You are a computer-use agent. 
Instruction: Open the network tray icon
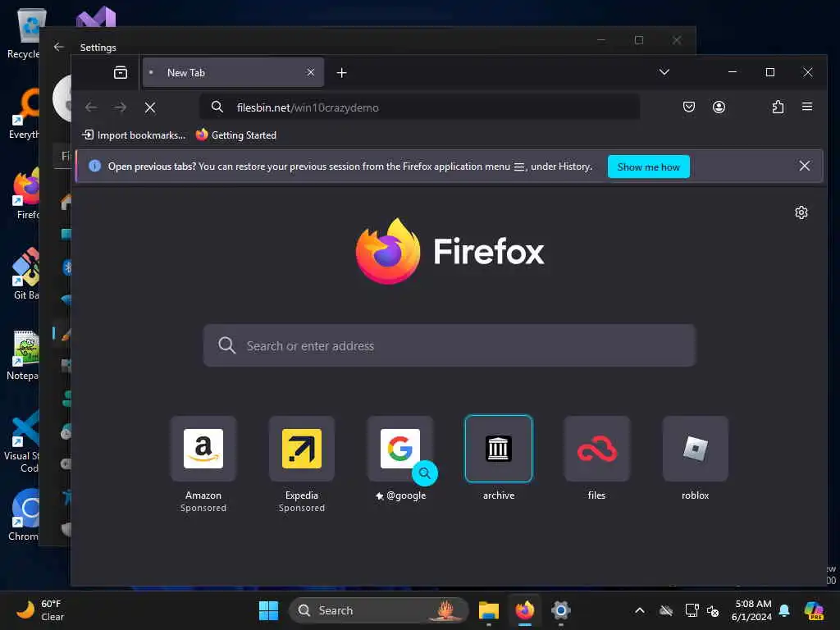click(692, 610)
